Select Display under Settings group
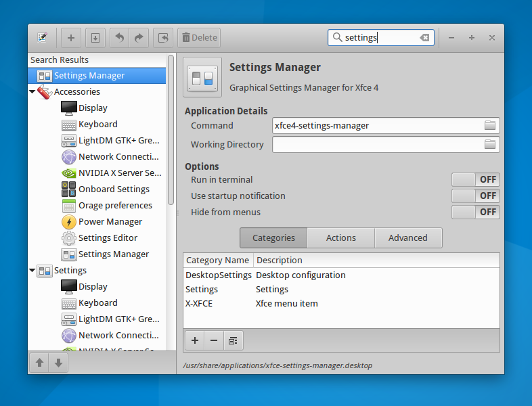Screen dimensions: 532x406 tap(97, 287)
